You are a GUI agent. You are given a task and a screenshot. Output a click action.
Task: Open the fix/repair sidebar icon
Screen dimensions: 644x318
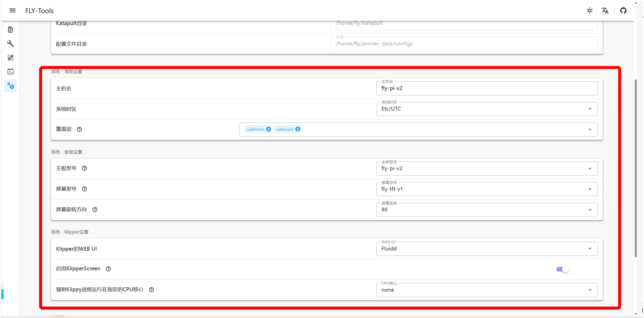pyautogui.click(x=11, y=58)
